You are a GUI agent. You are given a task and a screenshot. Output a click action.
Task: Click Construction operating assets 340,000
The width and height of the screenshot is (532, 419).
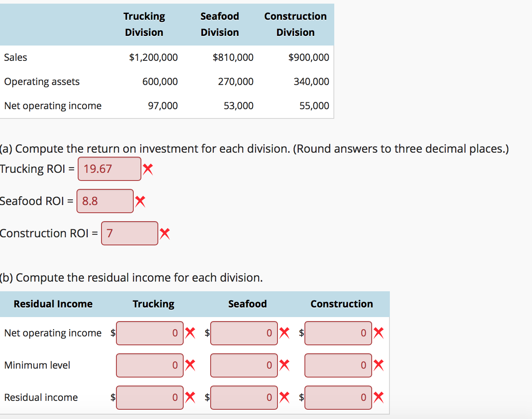312,82
